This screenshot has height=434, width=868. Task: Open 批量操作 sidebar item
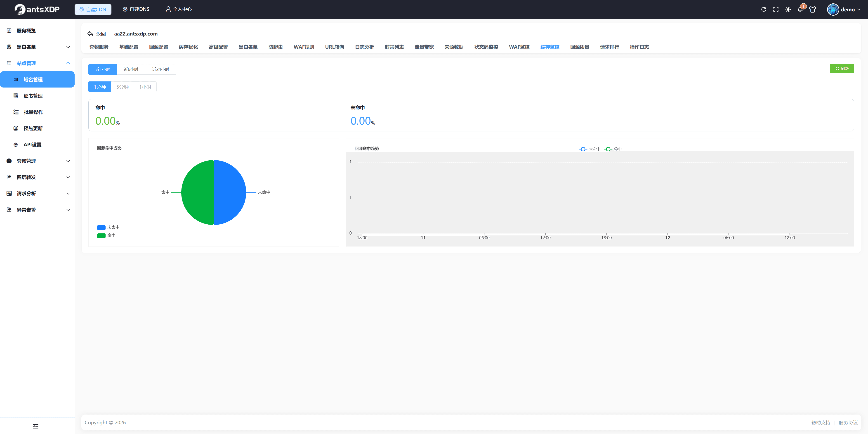pos(37,112)
